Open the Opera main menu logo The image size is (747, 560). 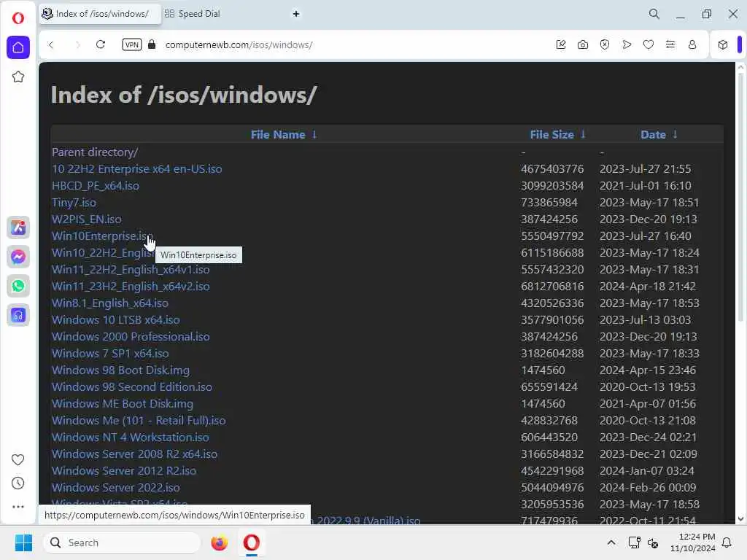click(x=18, y=18)
